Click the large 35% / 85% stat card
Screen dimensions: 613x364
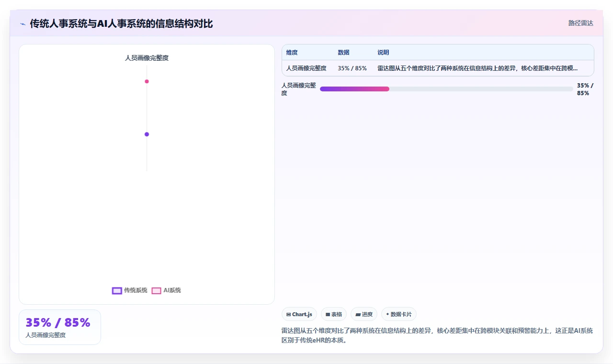pyautogui.click(x=60, y=327)
